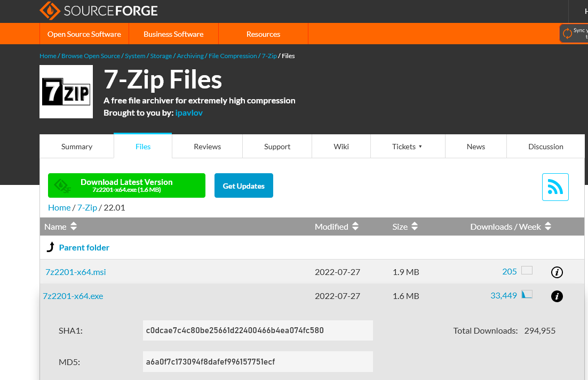Click the 7-Zip Files page heading
This screenshot has width=588, height=380.
coord(163,80)
